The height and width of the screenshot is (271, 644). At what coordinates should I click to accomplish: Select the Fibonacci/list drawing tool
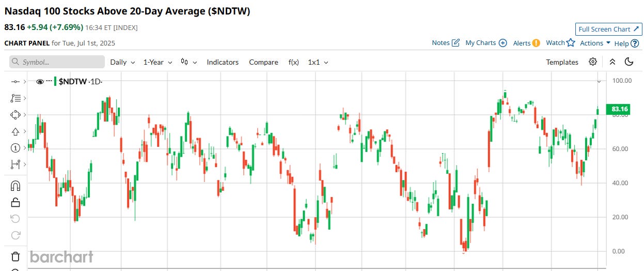point(15,98)
